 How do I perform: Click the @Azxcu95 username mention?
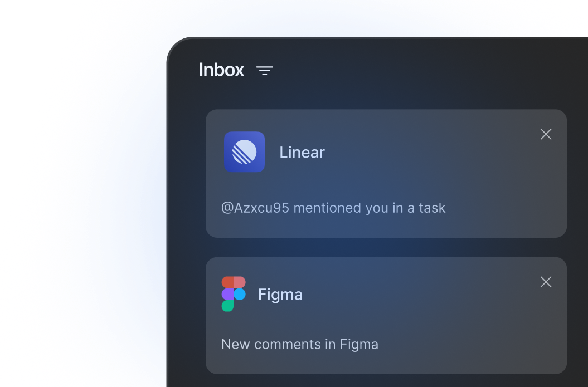pos(255,208)
